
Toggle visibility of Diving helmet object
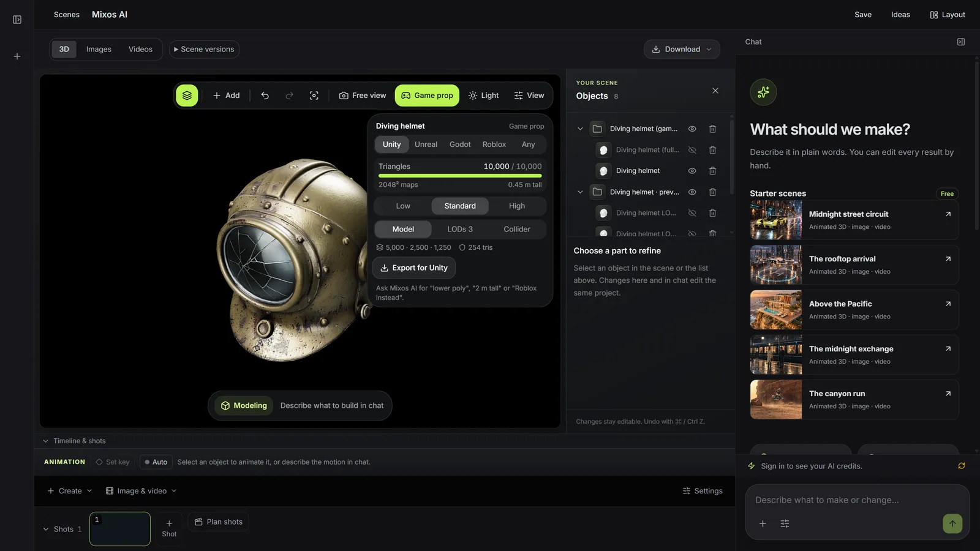click(692, 171)
